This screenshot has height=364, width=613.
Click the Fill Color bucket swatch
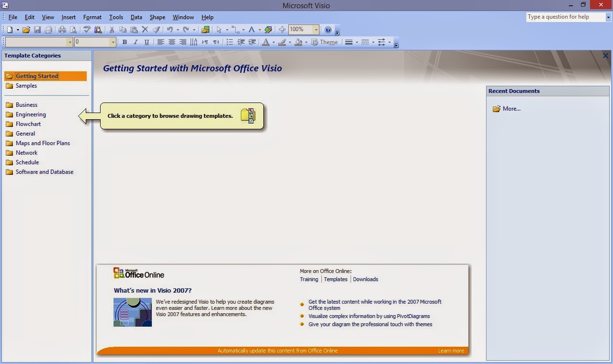pyautogui.click(x=298, y=42)
